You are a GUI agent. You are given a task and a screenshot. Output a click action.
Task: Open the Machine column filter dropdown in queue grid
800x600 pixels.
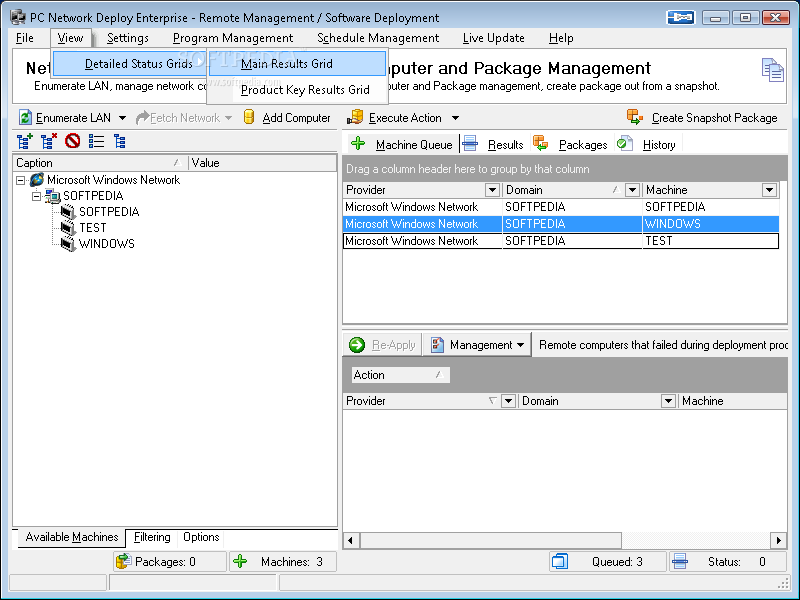click(x=769, y=190)
